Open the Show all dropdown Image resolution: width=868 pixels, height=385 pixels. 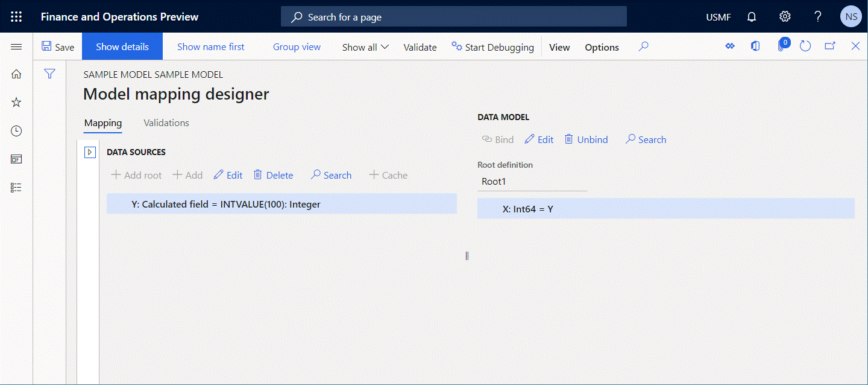365,46
